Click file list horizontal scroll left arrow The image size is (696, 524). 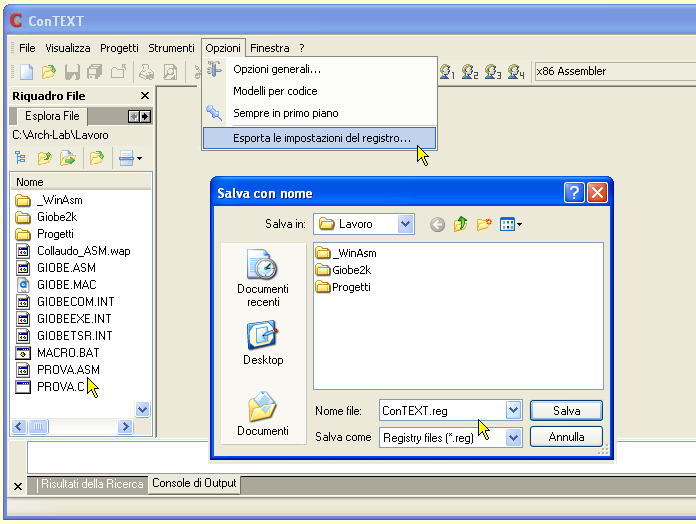click(x=18, y=426)
